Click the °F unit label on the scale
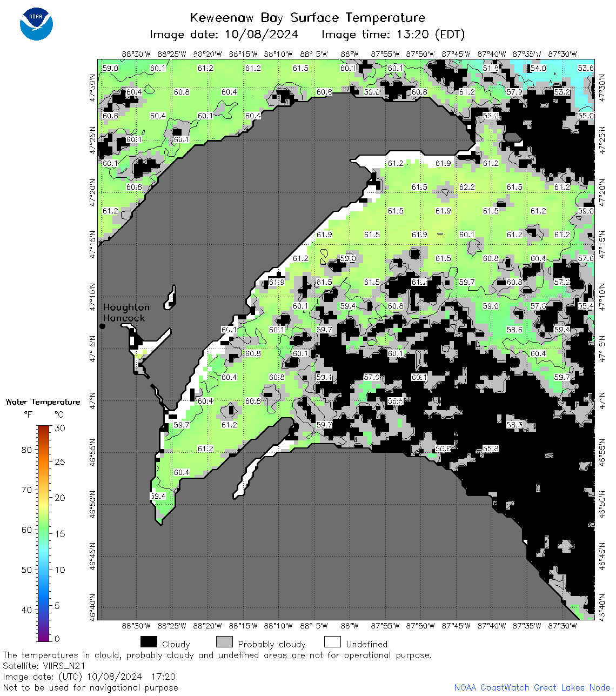 coord(28,414)
